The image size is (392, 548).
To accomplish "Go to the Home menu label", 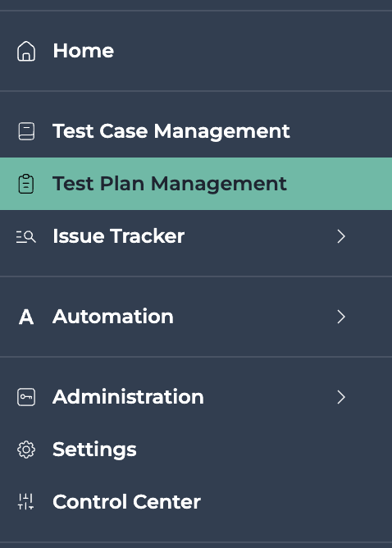I will pos(84,51).
